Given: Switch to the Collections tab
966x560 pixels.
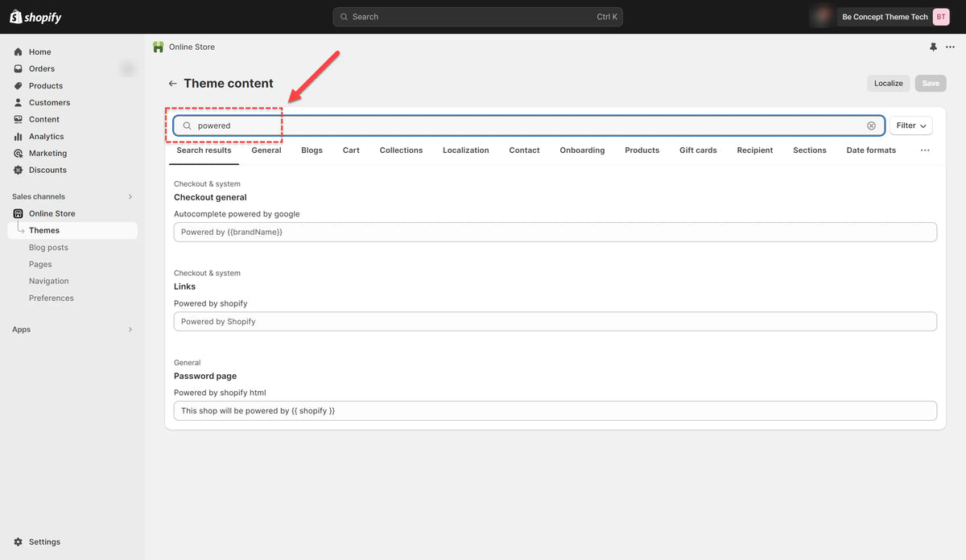Looking at the screenshot, I should (401, 150).
